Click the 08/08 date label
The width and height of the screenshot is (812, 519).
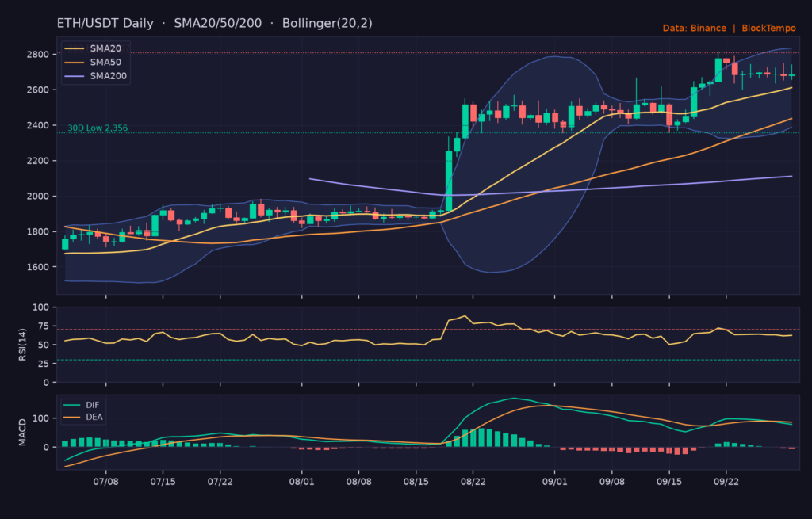359,482
